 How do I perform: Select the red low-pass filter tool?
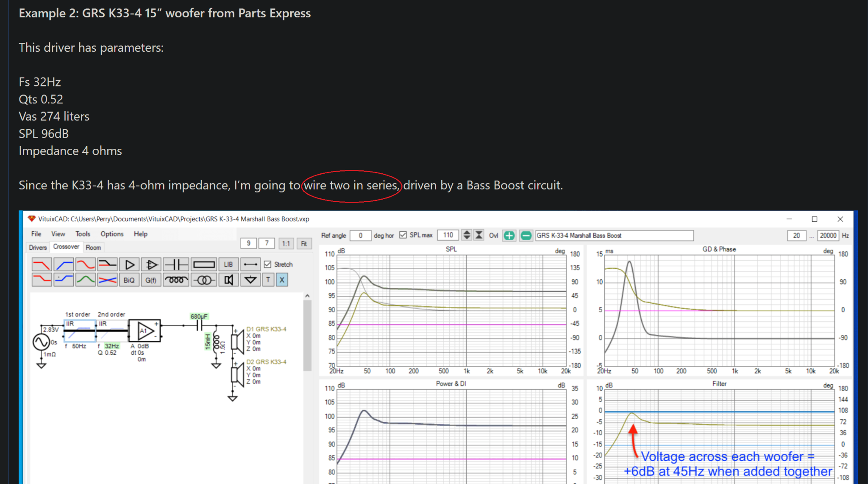click(42, 265)
